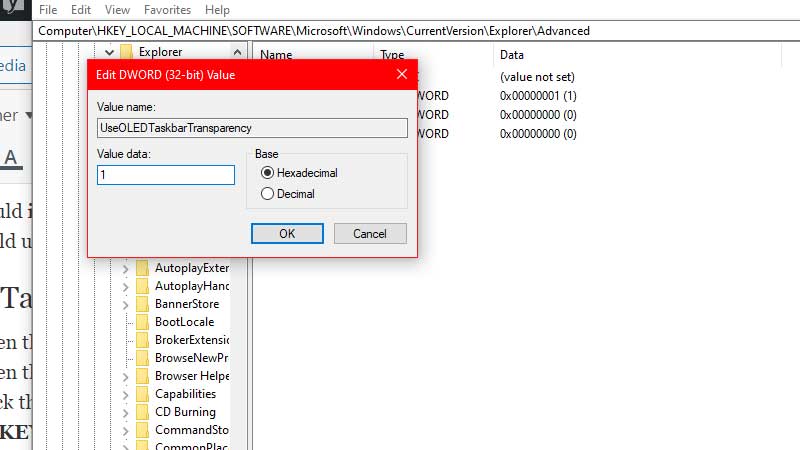Image resolution: width=800 pixels, height=450 pixels.
Task: Click the BannerStore folder icon
Action: click(x=143, y=304)
